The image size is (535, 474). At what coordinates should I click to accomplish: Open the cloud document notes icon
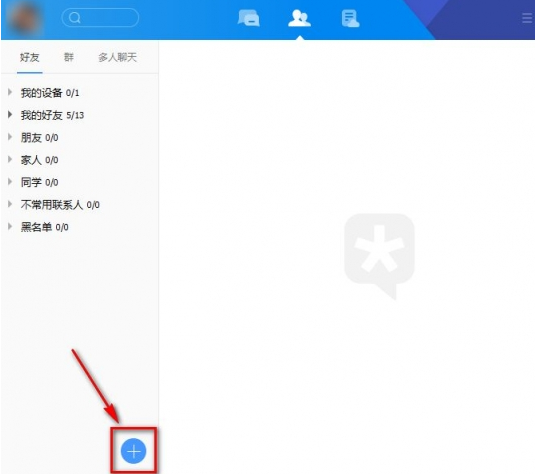pos(350,18)
